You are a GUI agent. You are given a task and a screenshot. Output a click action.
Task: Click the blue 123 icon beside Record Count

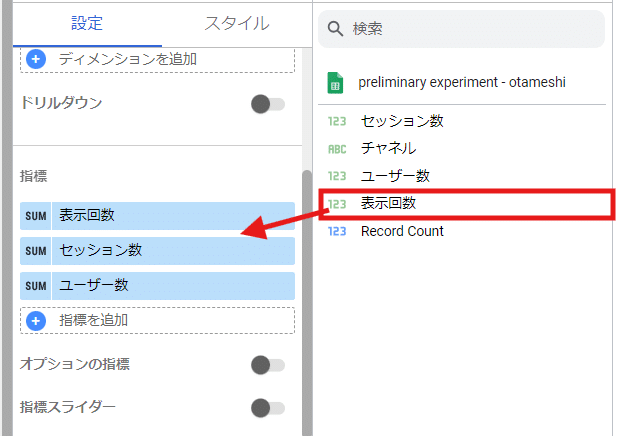click(x=337, y=231)
